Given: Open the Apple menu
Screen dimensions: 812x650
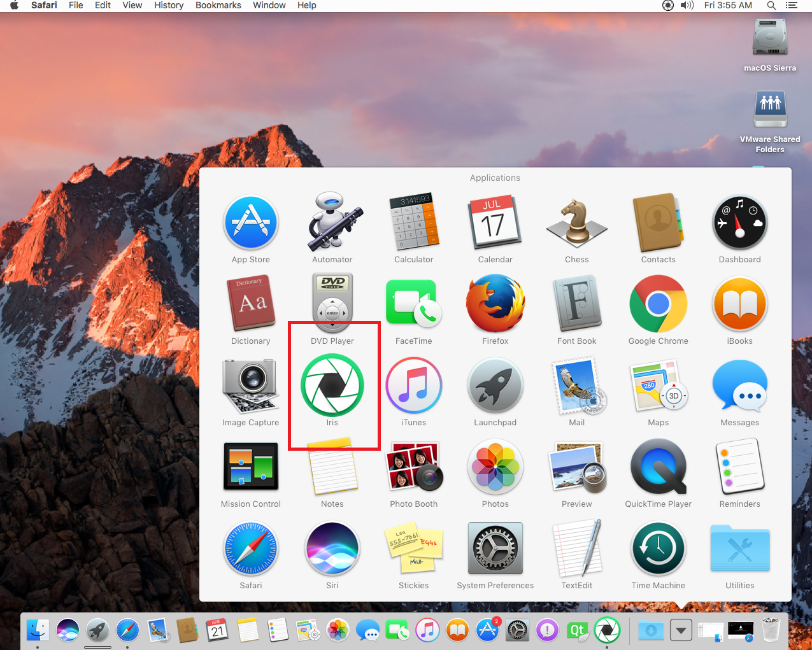Looking at the screenshot, I should point(14,5).
